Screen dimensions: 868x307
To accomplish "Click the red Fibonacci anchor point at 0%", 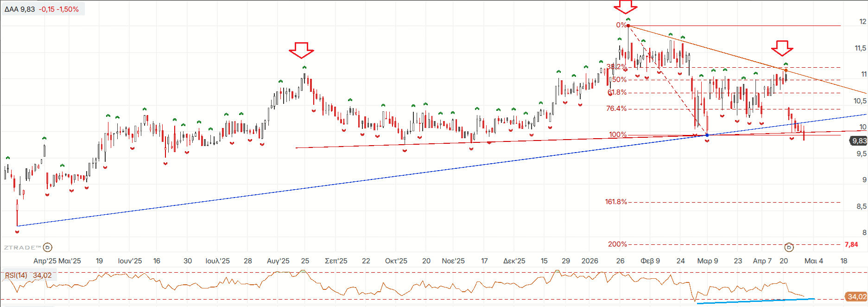I will (628, 26).
